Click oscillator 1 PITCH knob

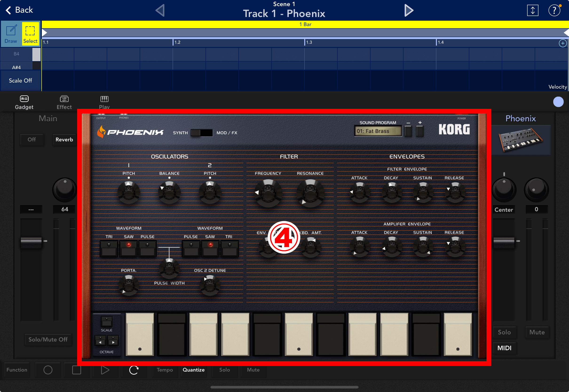129,192
